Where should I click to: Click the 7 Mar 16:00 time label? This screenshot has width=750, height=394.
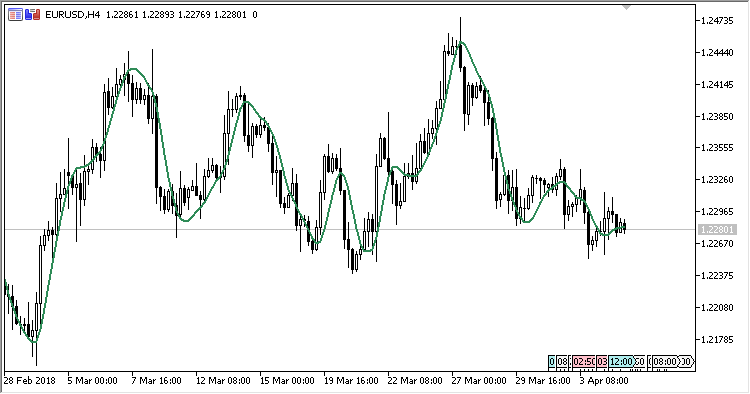tap(156, 381)
